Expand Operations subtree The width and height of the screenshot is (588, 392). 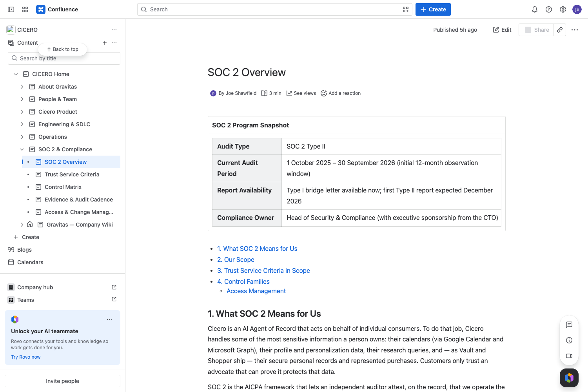pos(22,137)
